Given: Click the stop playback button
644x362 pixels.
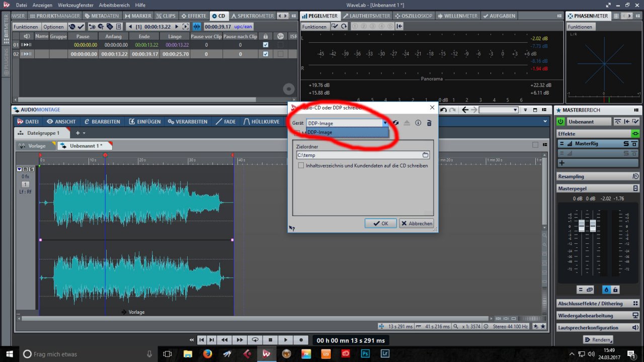Looking at the screenshot, I should pyautogui.click(x=270, y=340).
